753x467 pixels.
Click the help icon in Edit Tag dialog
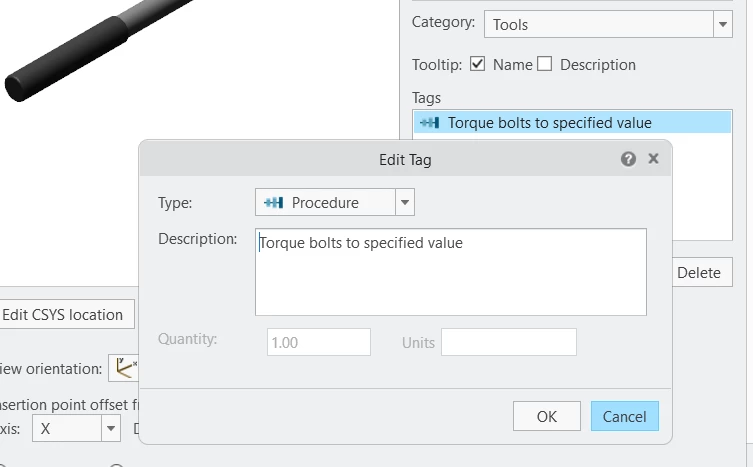(x=628, y=159)
